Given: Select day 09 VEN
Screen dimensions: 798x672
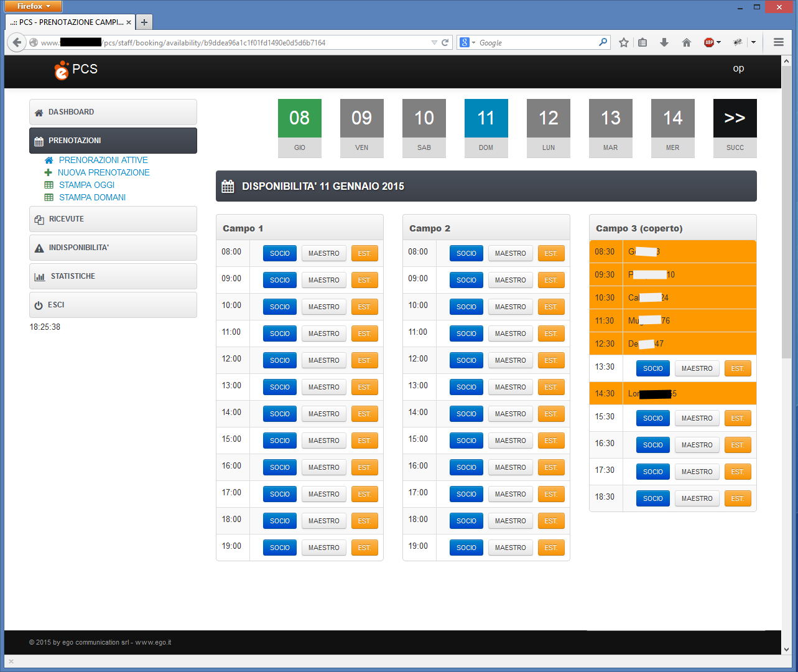Looking at the screenshot, I should [362, 128].
